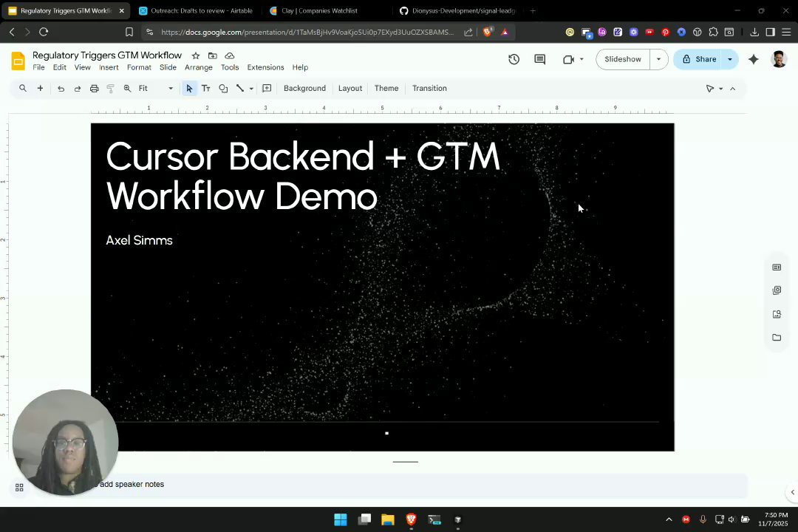Open the Help menu
This screenshot has width=798, height=532.
(300, 67)
